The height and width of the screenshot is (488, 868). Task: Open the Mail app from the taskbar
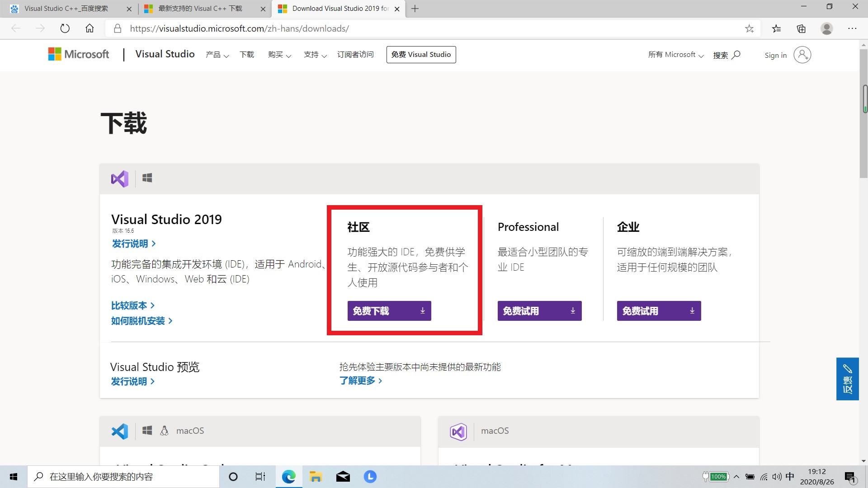[343, 476]
